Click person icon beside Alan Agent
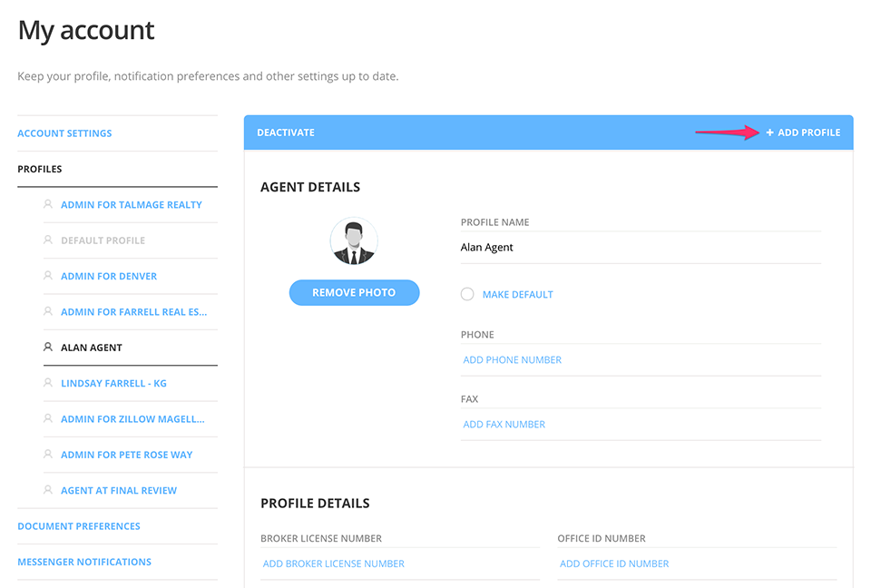Screen dimensions: 871x588 [x=48, y=348]
